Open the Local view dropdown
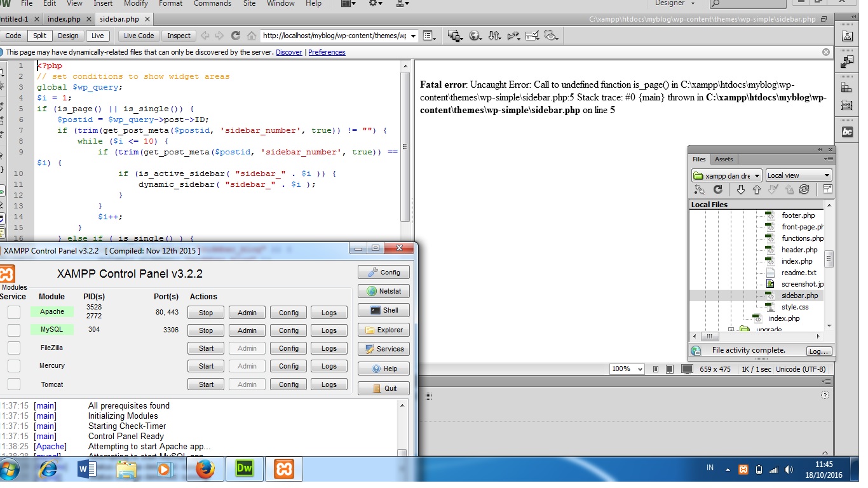The width and height of the screenshot is (868, 488). point(799,175)
